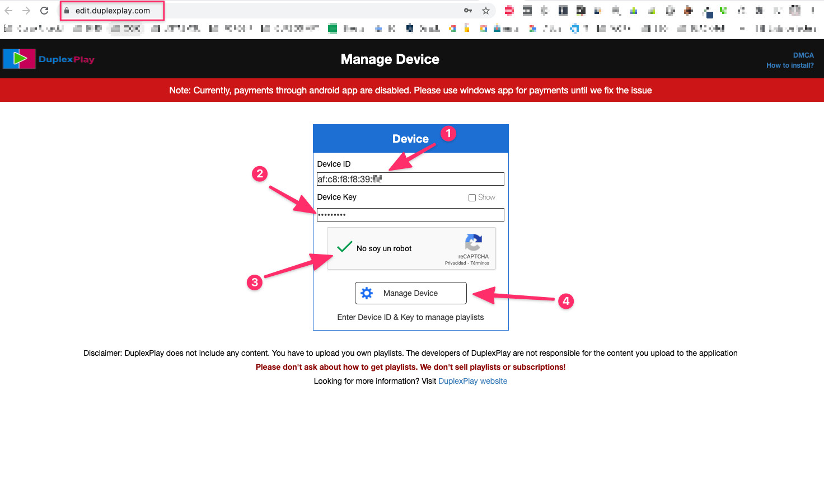Screen dimensions: 824x504
Task: Go back with the browser back arrow
Action: [x=8, y=11]
